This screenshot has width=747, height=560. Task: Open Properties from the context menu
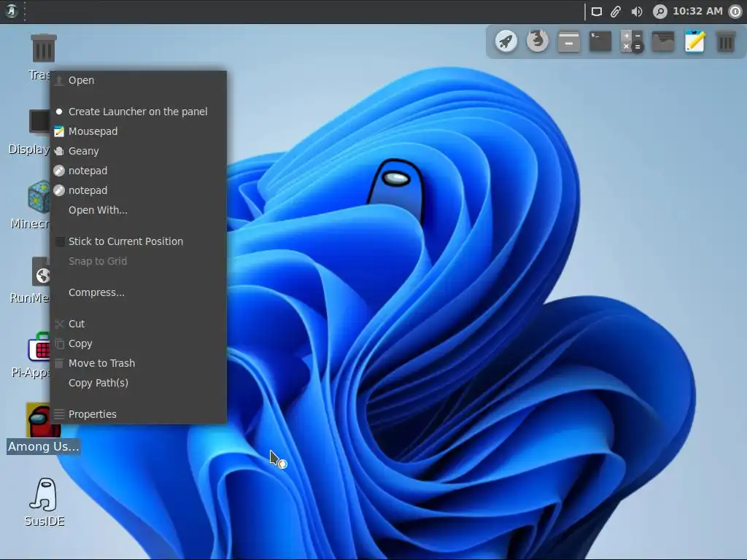(x=139, y=414)
